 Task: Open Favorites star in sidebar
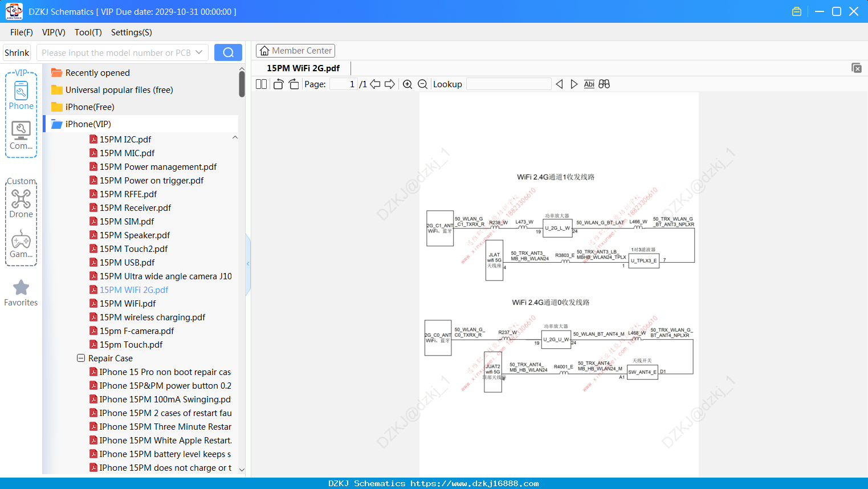21,293
